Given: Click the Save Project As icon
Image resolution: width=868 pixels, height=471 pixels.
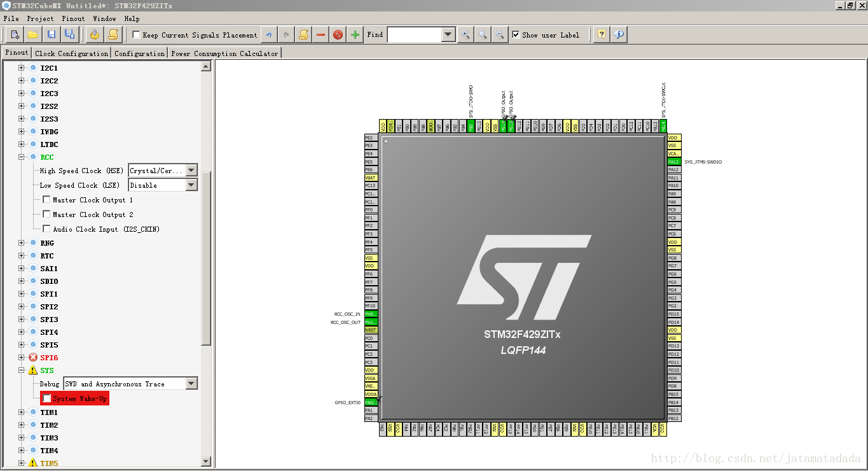Looking at the screenshot, I should [70, 34].
